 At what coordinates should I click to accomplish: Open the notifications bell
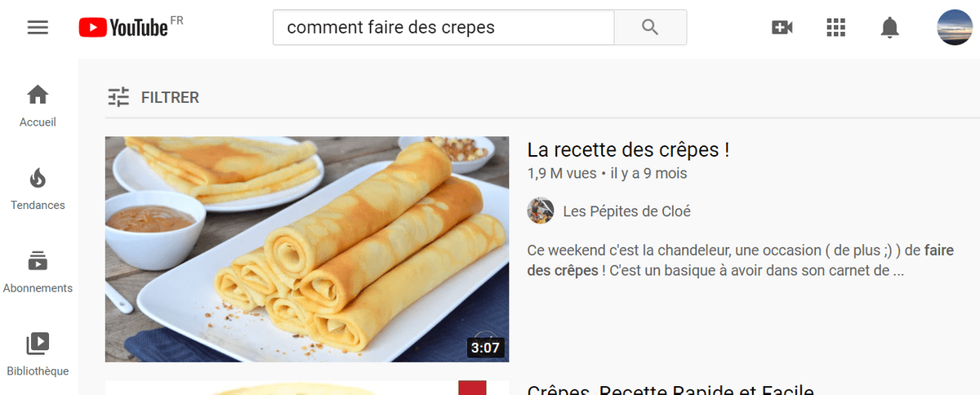(889, 28)
